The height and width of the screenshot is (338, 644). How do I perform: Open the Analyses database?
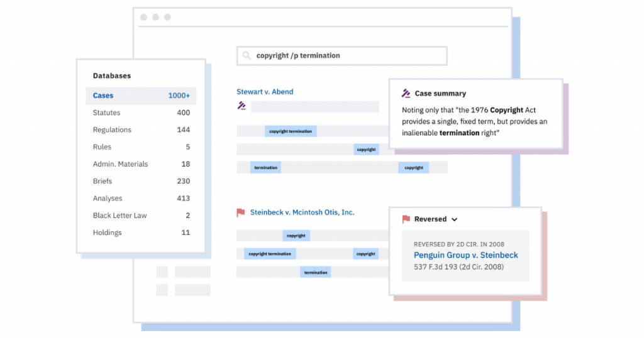coord(108,199)
